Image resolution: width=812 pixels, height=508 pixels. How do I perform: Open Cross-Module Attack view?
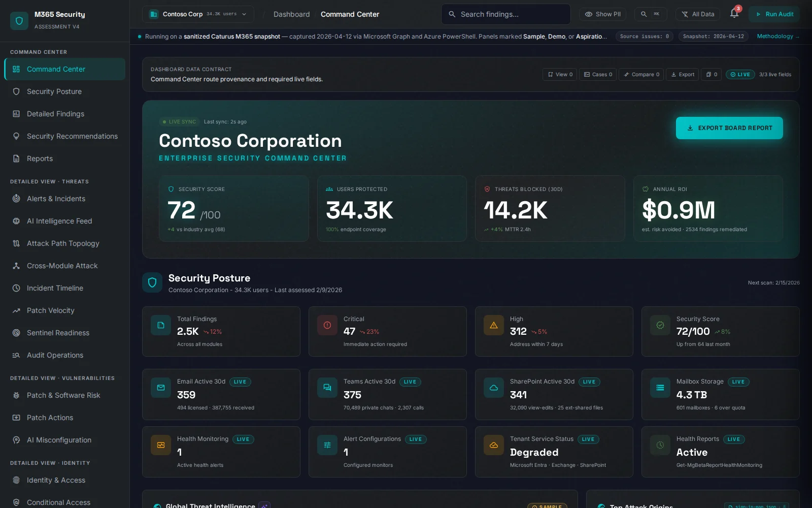(64, 266)
